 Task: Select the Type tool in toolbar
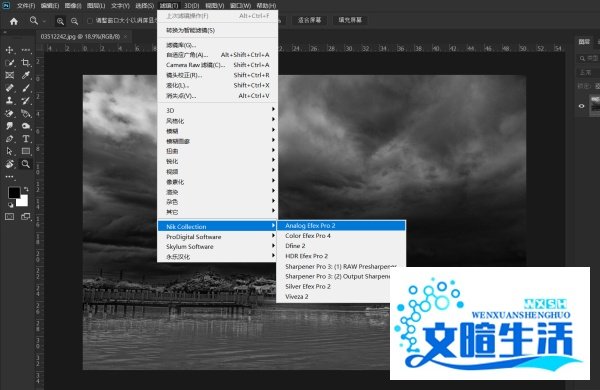tap(26, 139)
